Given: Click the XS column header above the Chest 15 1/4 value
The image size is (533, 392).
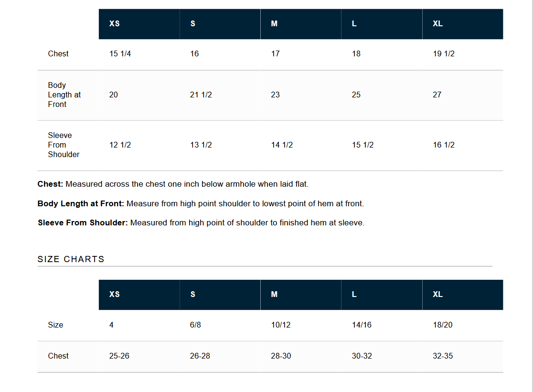Looking at the screenshot, I should [x=115, y=23].
